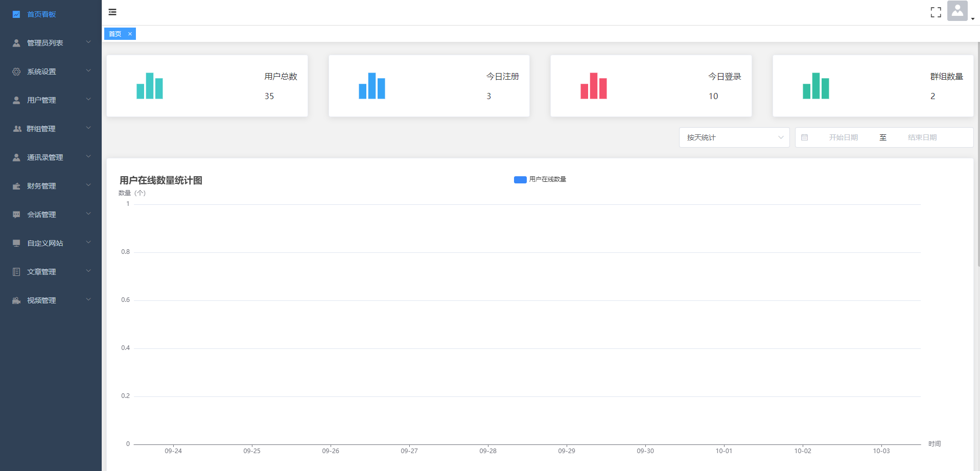Click the page vertical scrollbar
Image resolution: width=980 pixels, height=471 pixels.
(978, 153)
